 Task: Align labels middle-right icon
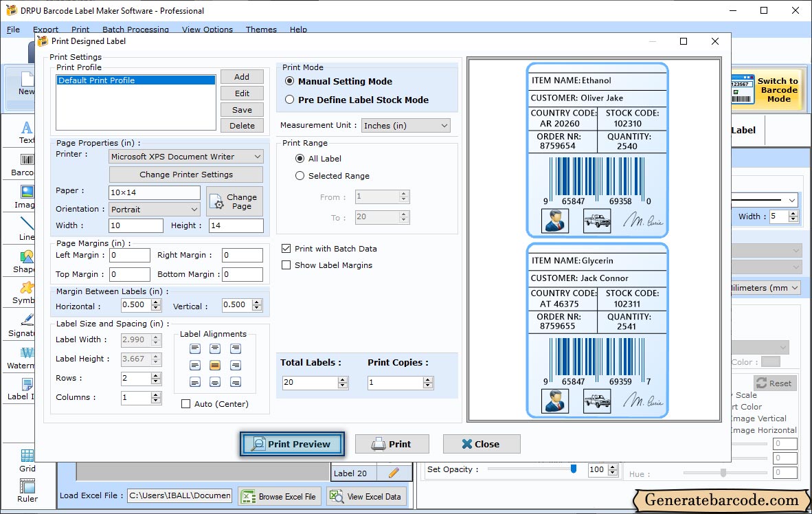[236, 366]
